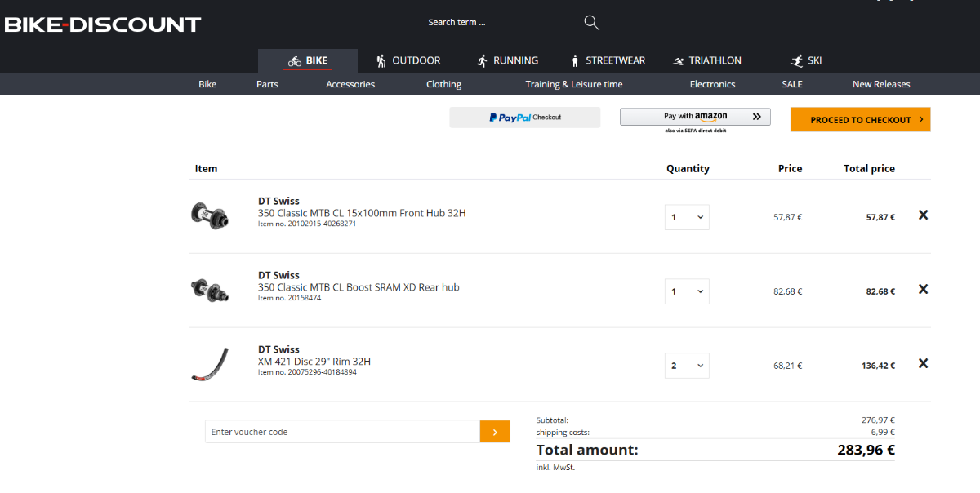Screen dimensions: 980x493
Task: Open the TRIATHLON section
Action: pos(706,61)
